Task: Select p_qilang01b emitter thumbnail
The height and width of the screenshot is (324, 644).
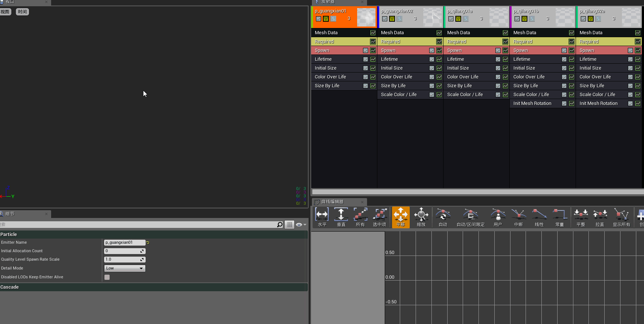Action: [565, 17]
